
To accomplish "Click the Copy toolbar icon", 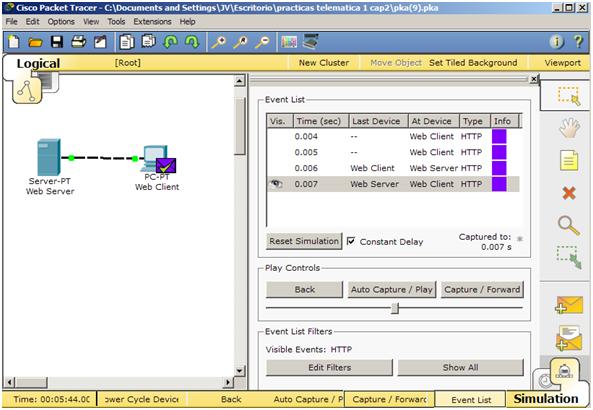I will click(x=127, y=42).
